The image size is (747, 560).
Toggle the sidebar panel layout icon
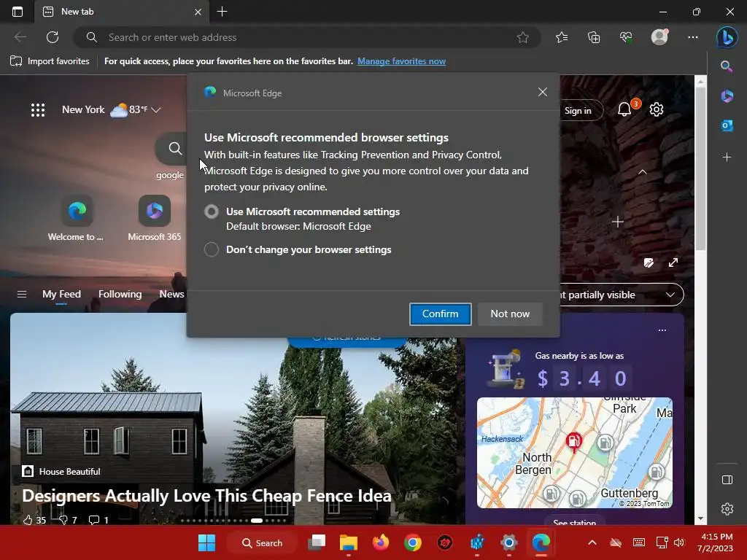(727, 480)
